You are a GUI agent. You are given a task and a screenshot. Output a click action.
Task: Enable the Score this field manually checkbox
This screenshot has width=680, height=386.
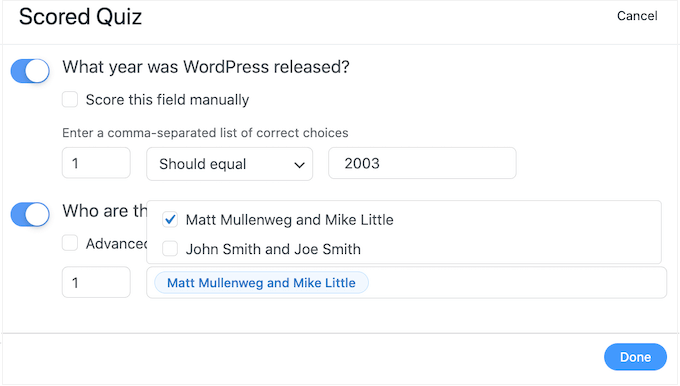coord(70,99)
